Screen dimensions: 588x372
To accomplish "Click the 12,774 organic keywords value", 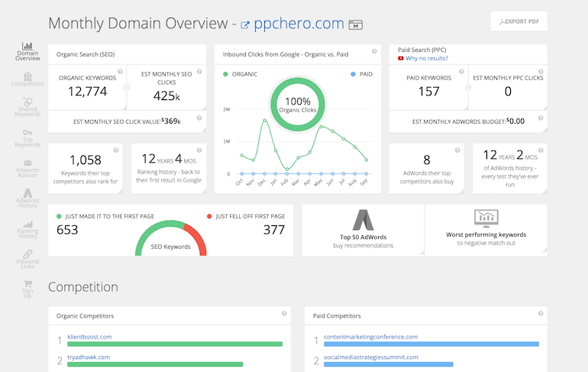I will [87, 92].
